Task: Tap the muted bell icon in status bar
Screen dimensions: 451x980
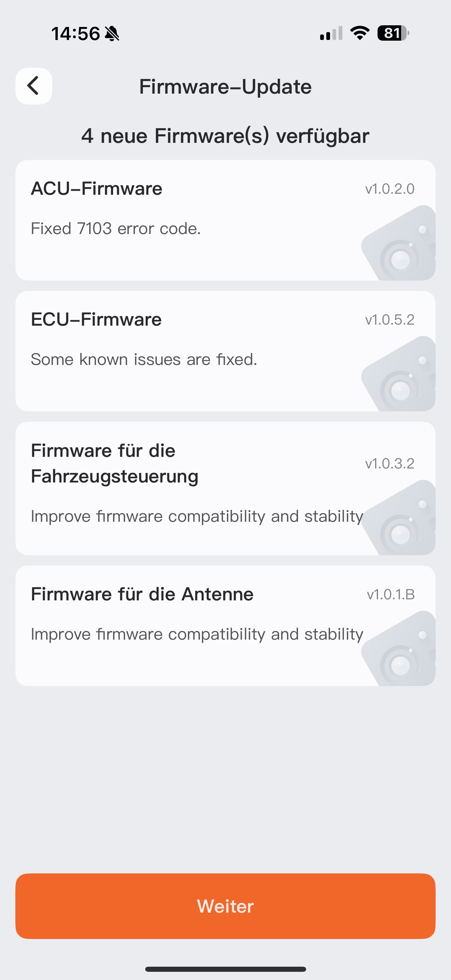Action: 112,33
